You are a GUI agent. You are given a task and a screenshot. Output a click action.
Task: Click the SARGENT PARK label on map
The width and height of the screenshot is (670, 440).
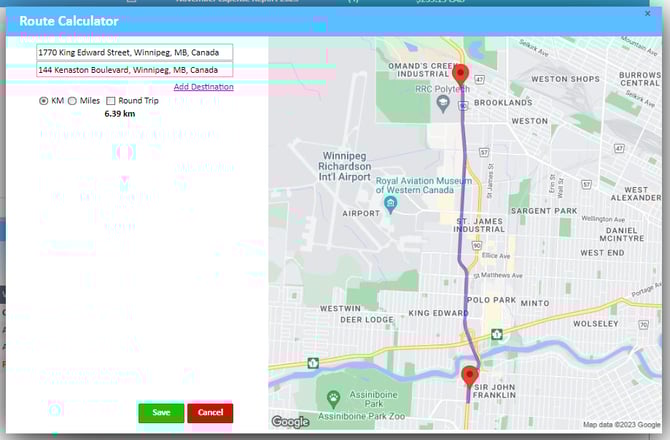point(544,211)
